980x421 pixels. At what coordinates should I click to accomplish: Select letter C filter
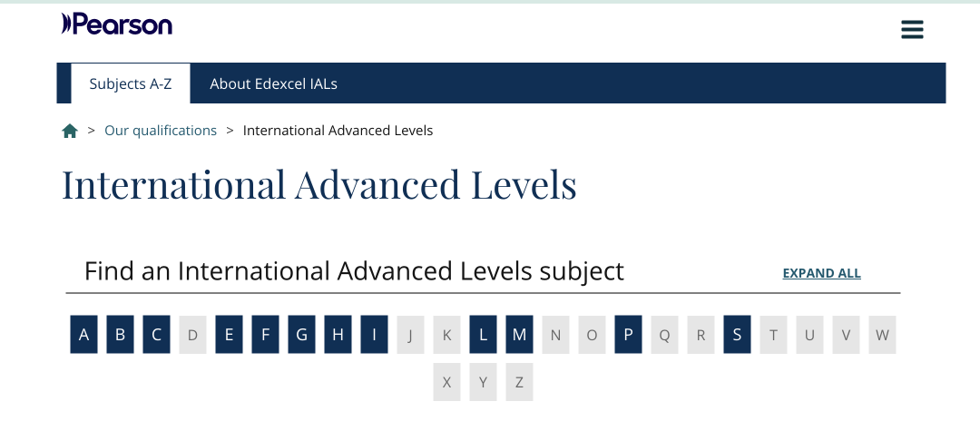coord(156,334)
